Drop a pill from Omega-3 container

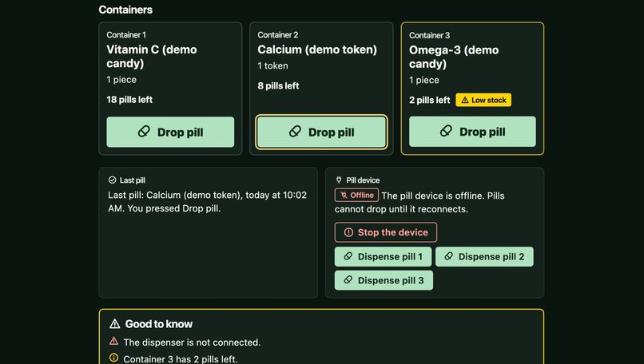pyautogui.click(x=472, y=132)
